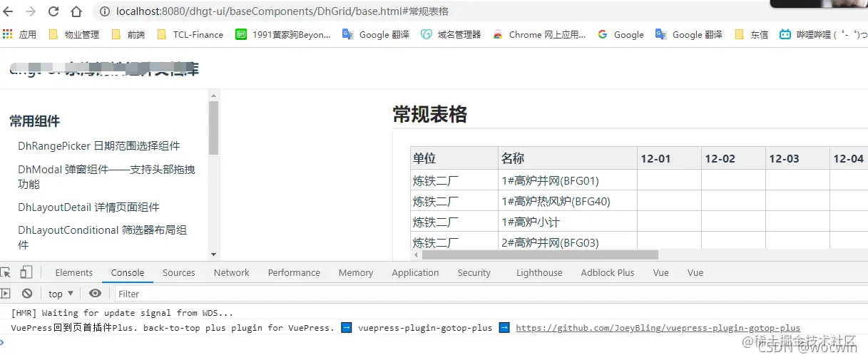868x360 pixels.
Task: Click the 1#高炉热风炉(BFG40) cell
Action: coord(567,201)
